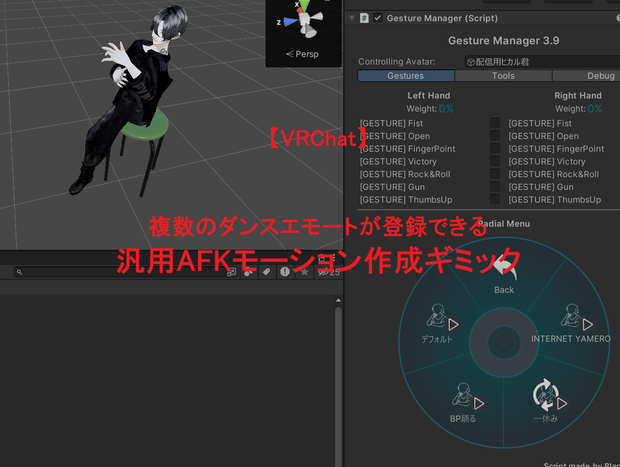Select the 一休み option in the Radial Menu
The image size is (620, 467).
tap(548, 401)
